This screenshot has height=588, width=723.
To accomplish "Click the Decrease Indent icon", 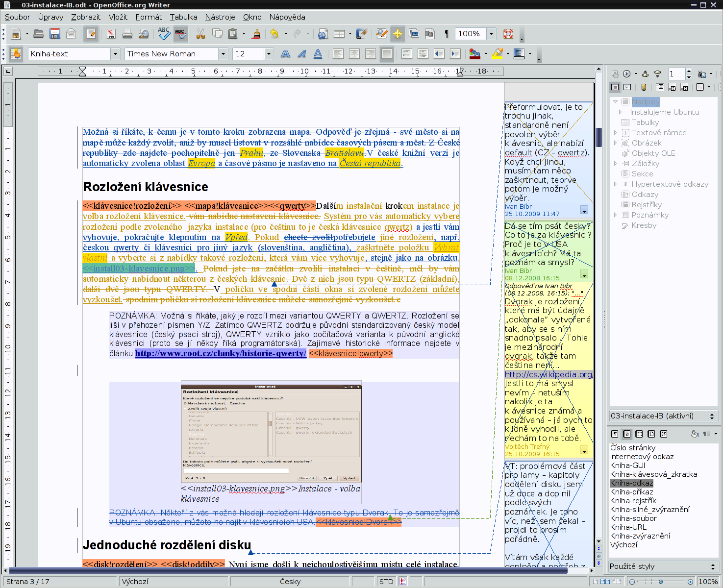I will (439, 54).
